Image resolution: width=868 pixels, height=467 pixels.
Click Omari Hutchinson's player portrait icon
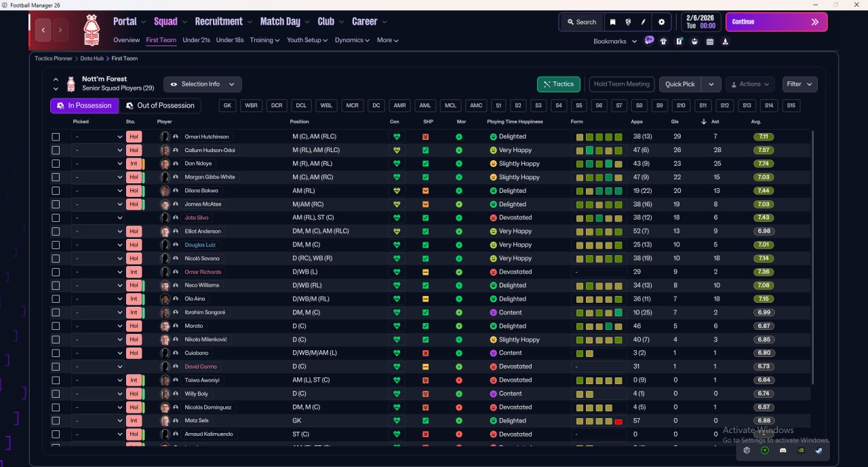[x=164, y=136]
